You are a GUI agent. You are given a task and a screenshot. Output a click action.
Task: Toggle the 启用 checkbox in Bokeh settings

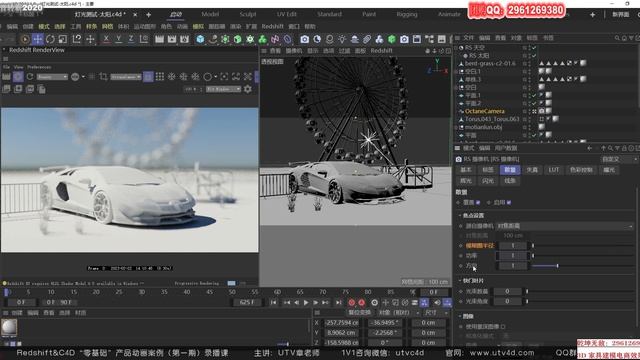[509, 202]
